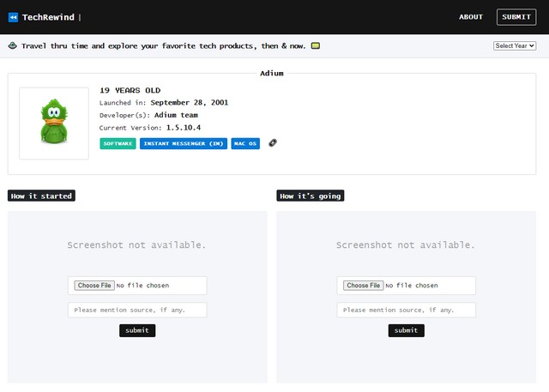Screen dimensions: 549x392
Task: Open the link icon next to tags
Action: click(273, 142)
